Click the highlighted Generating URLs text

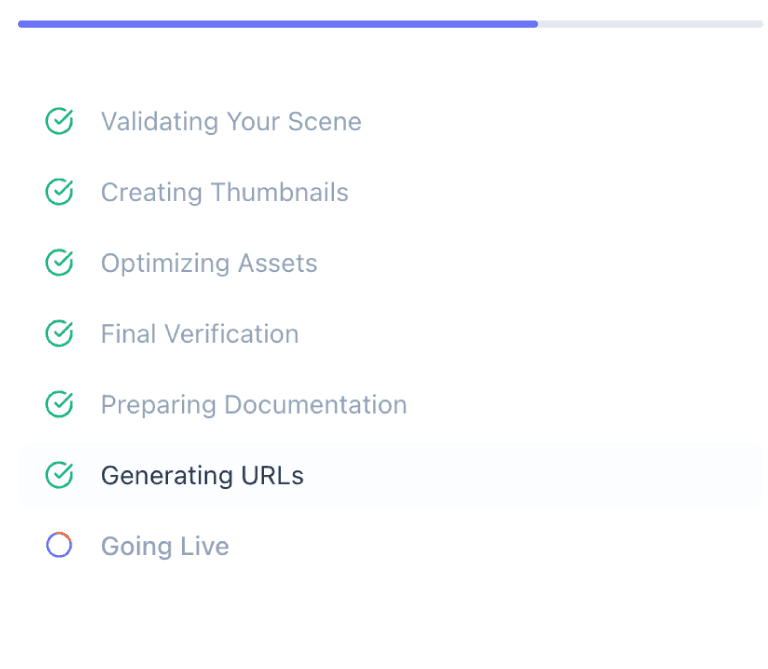(x=202, y=476)
